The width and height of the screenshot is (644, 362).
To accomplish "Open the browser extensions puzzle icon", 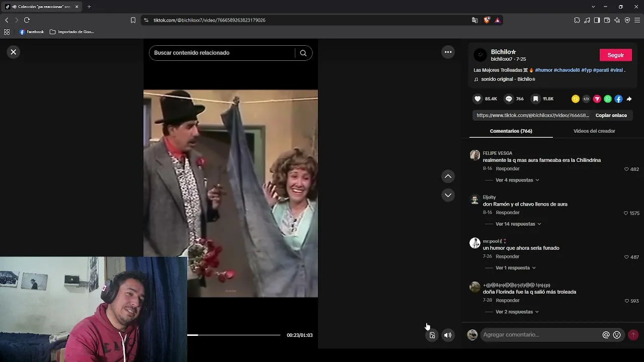I will click(x=577, y=20).
